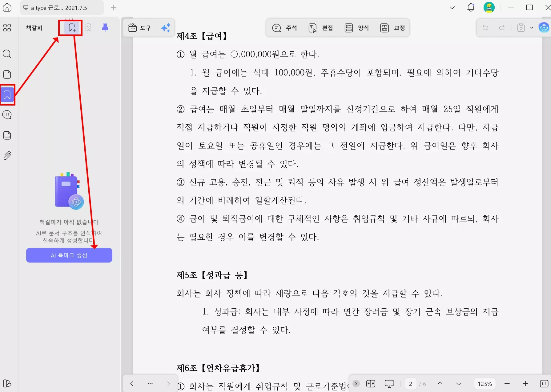This screenshot has height=392, width=551.
Task: Open the tab list chevron near notifications
Action: click(452, 8)
